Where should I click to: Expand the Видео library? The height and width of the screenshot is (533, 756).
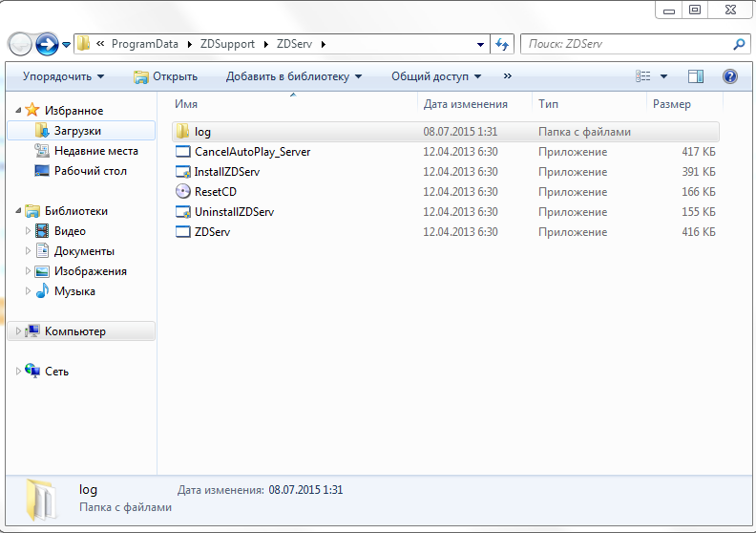[28, 231]
